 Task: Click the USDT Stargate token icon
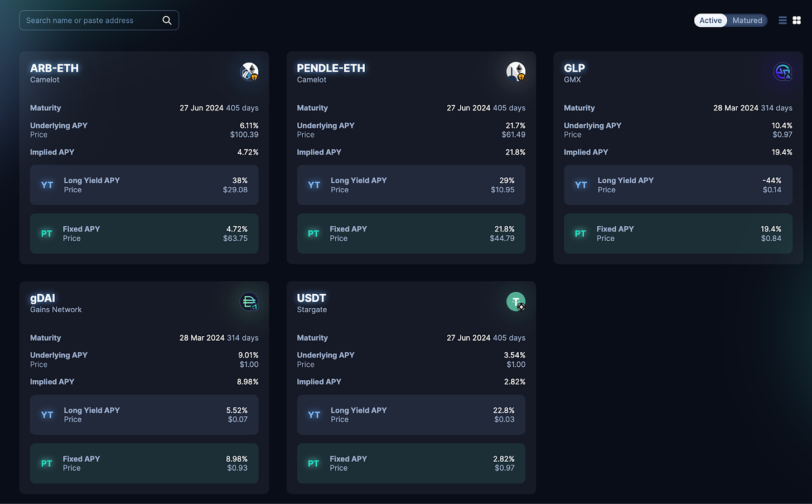coord(516,302)
